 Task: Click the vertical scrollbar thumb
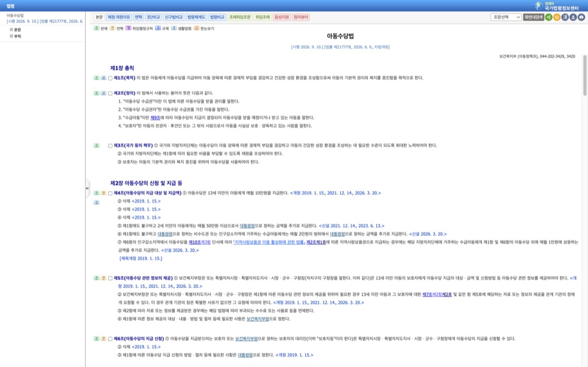[x=585, y=75]
